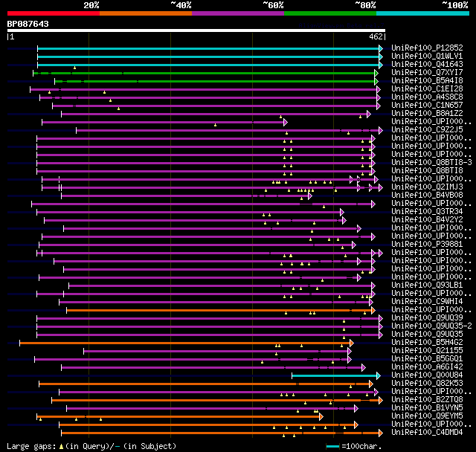Image resolution: width=476 pixels, height=452 pixels.
Task: Select the UniRef100_B8A1Z2 label
Action: coord(427,114)
